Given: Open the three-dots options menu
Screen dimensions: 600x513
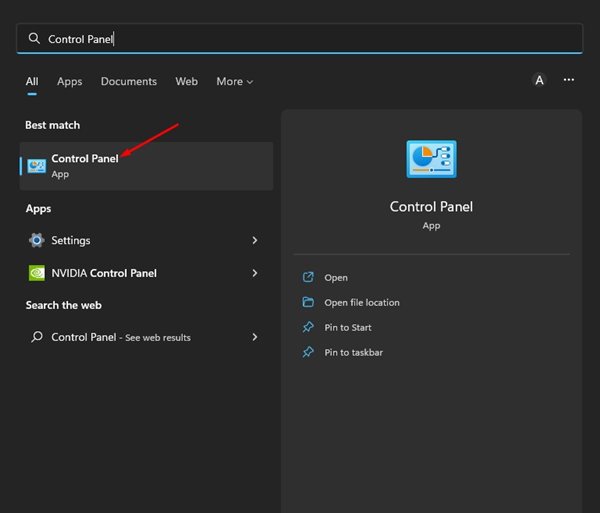Looking at the screenshot, I should (569, 81).
